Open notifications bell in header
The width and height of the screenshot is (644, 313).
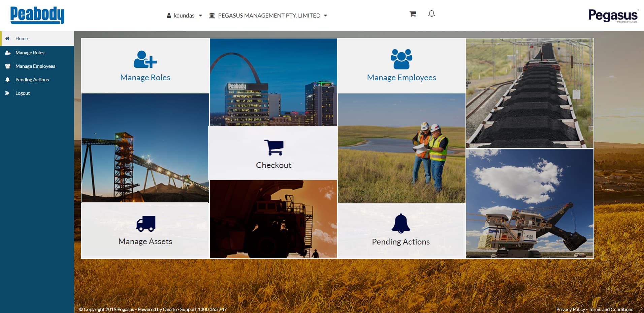pos(431,14)
